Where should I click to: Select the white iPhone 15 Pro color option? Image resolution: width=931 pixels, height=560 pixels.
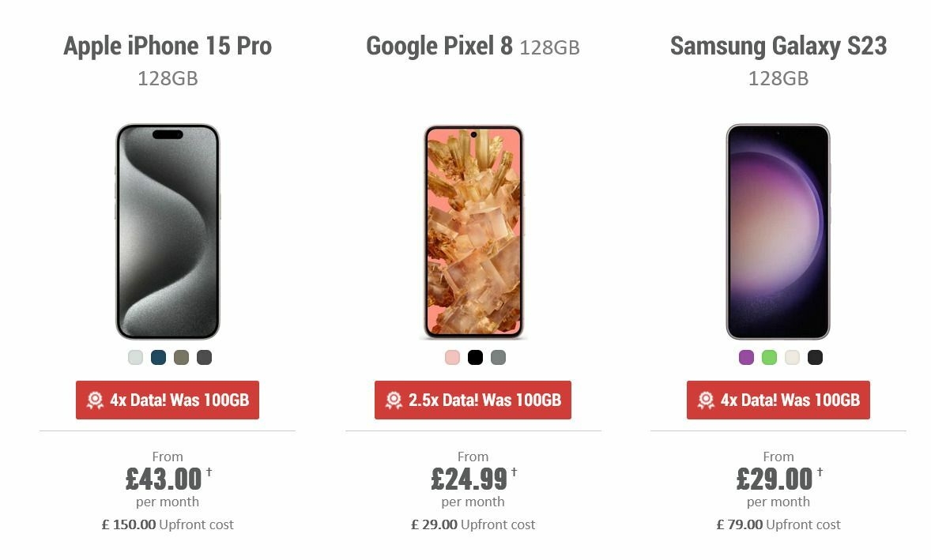pos(134,357)
